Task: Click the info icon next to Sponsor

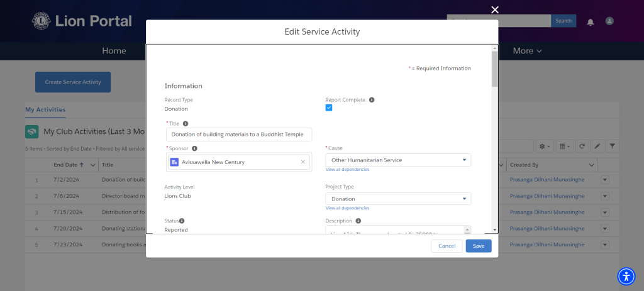Action: pyautogui.click(x=195, y=148)
